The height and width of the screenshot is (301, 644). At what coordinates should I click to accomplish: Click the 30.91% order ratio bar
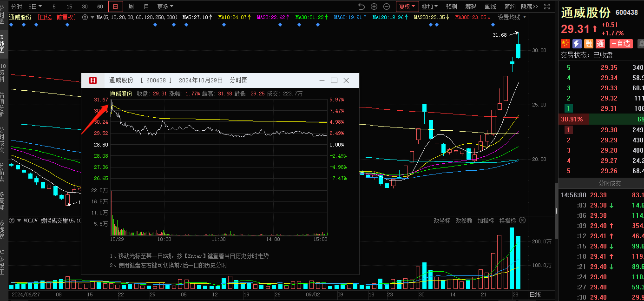(x=601, y=119)
